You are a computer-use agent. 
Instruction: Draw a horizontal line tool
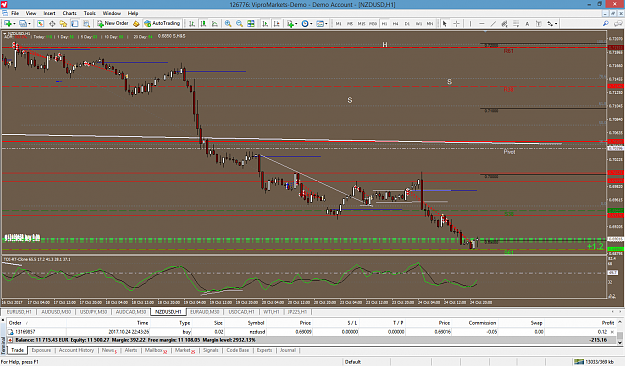(x=482, y=24)
